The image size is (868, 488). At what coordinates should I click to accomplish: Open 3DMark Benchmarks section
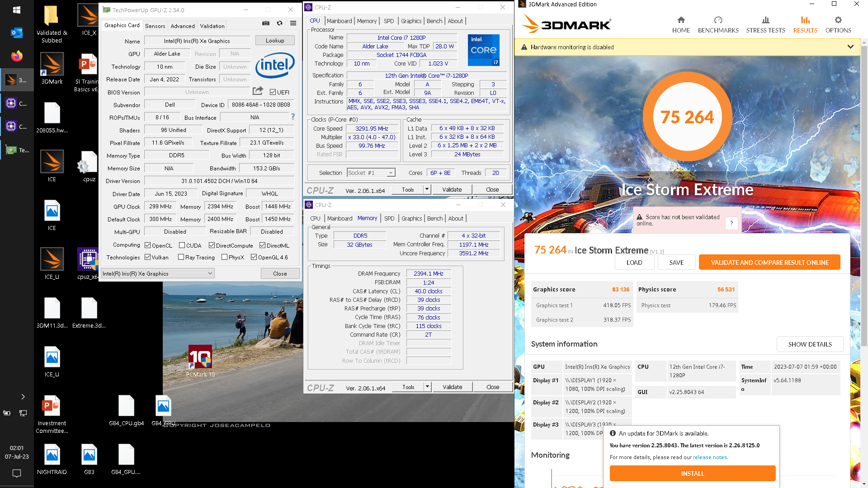[x=718, y=24]
